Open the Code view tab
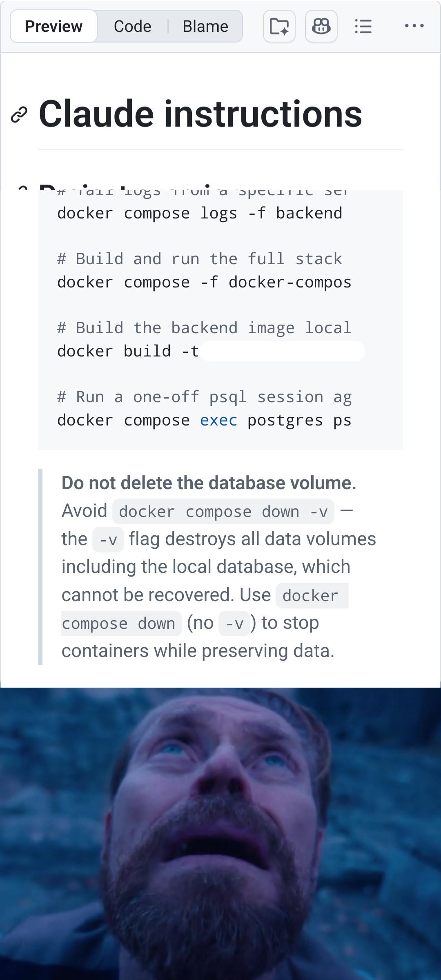This screenshot has height=980, width=441. (132, 27)
